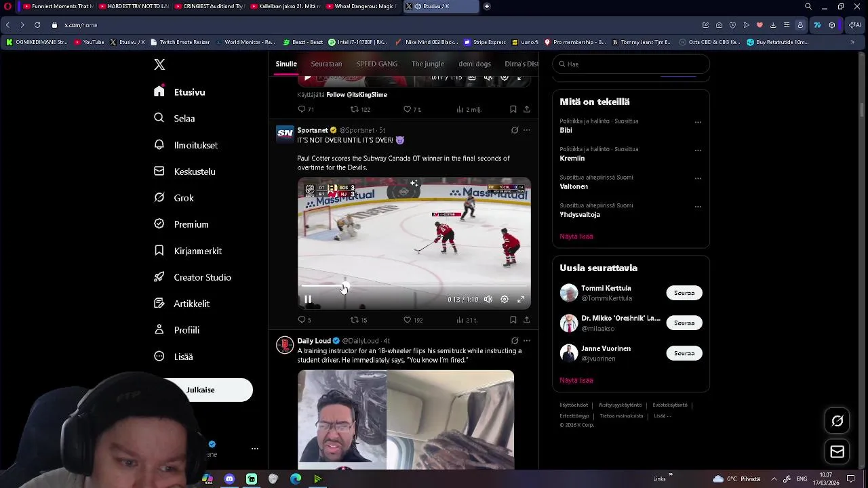Open Creator Studio
868x488 pixels.
[x=193, y=277]
